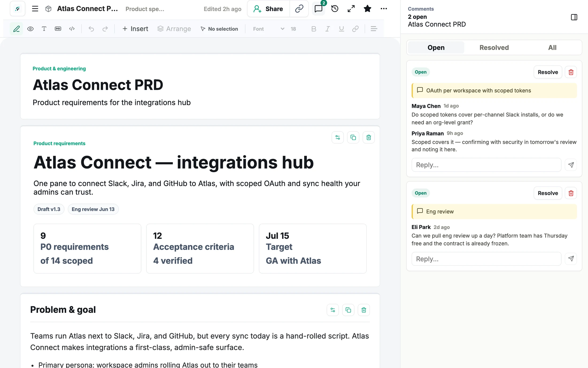Send reply on the OAuth thread

click(571, 165)
